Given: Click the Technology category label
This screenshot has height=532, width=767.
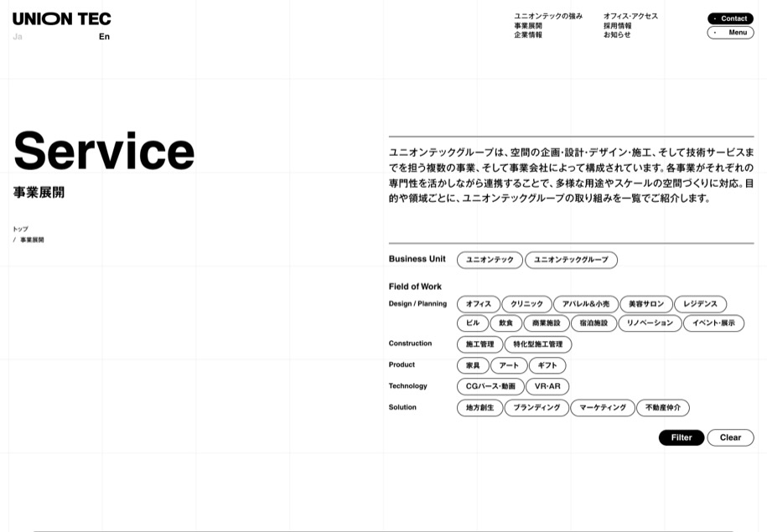Looking at the screenshot, I should (x=408, y=385).
